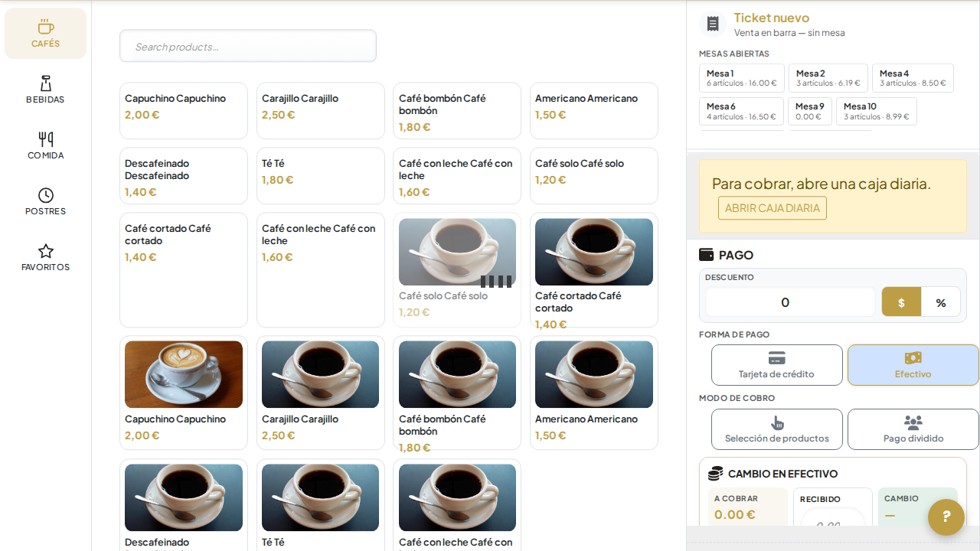The height and width of the screenshot is (551, 980).
Task: Select the Capuchino latte art photo
Action: pos(184,374)
